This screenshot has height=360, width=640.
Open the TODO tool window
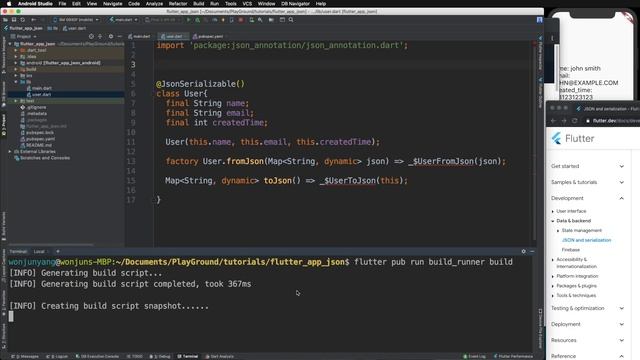click(x=135, y=356)
